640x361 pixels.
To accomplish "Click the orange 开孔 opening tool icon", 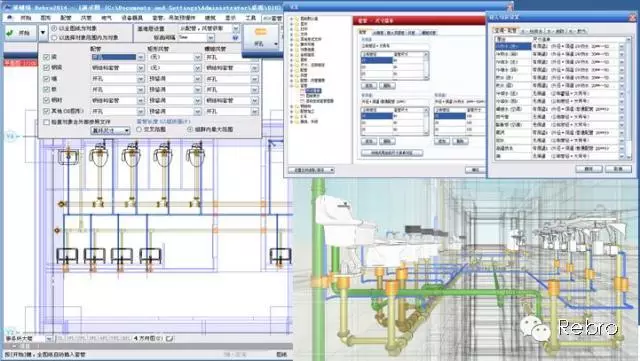I will [261, 37].
